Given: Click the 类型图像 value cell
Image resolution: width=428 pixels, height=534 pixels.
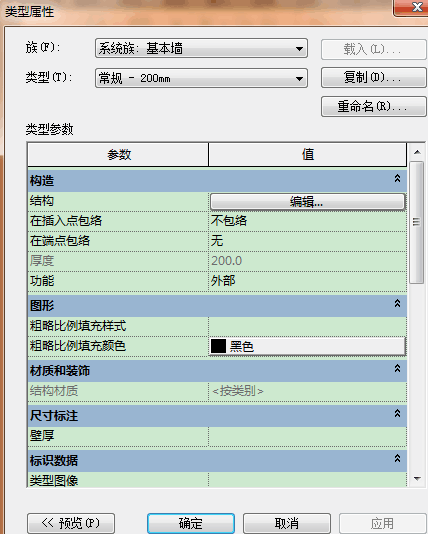Looking at the screenshot, I should click(307, 480).
